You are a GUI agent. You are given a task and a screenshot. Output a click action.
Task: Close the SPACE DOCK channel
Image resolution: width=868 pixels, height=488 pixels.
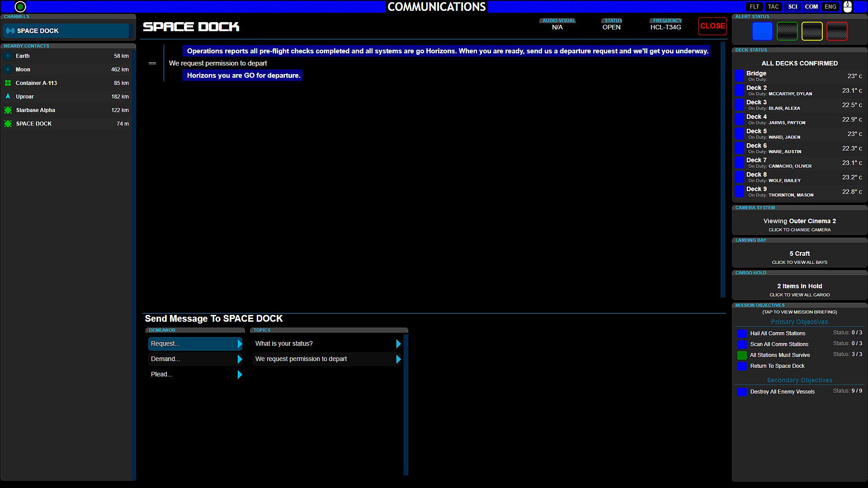click(712, 26)
